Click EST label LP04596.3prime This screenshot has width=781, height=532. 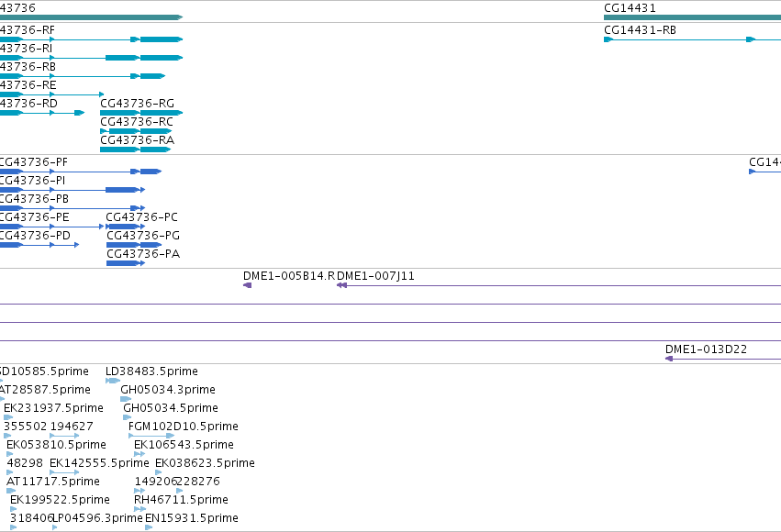click(97, 518)
